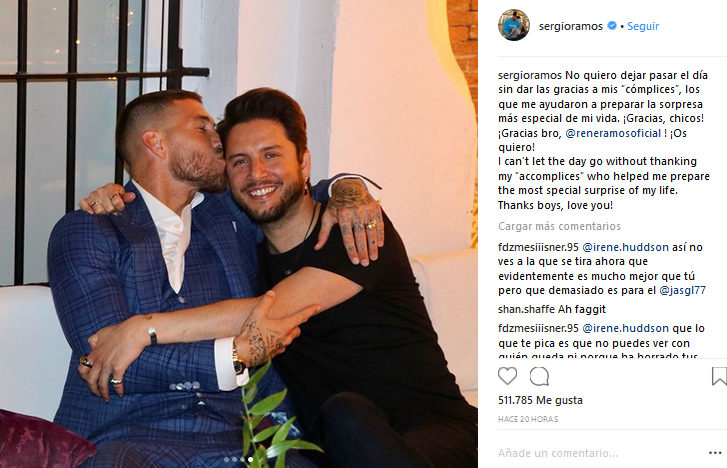The image size is (727, 468).
Task: Open the three-dot options menu
Action: click(x=715, y=453)
